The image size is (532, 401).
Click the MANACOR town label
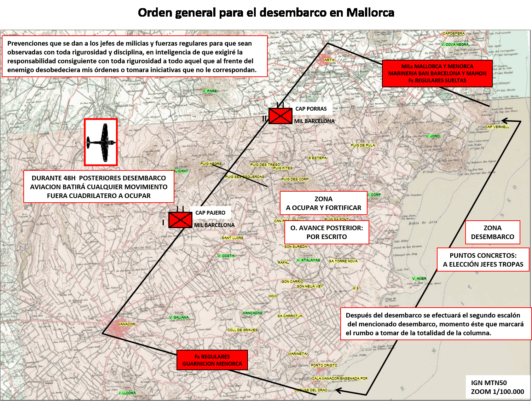coord(127,324)
